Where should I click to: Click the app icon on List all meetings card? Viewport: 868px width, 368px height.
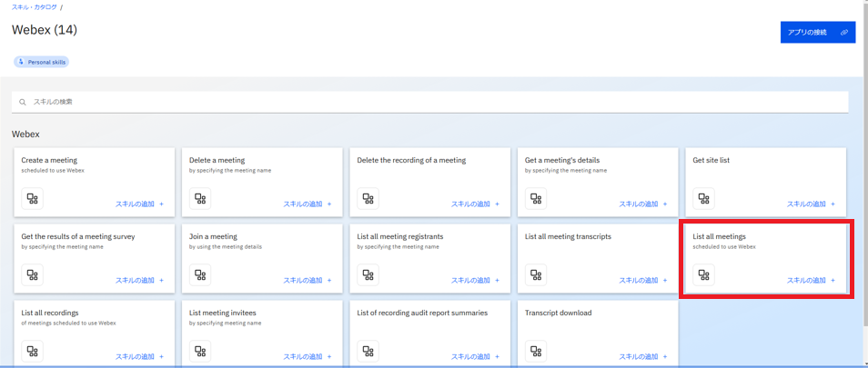pyautogui.click(x=703, y=275)
